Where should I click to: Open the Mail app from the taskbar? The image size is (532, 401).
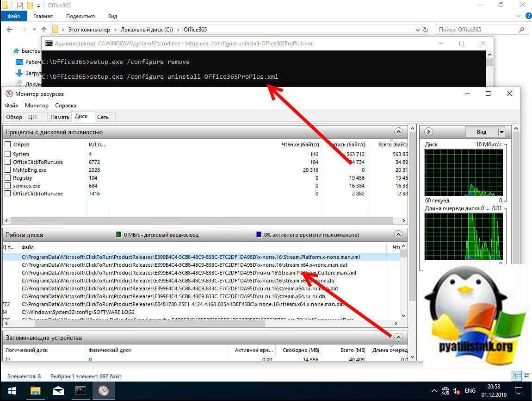pos(57,390)
